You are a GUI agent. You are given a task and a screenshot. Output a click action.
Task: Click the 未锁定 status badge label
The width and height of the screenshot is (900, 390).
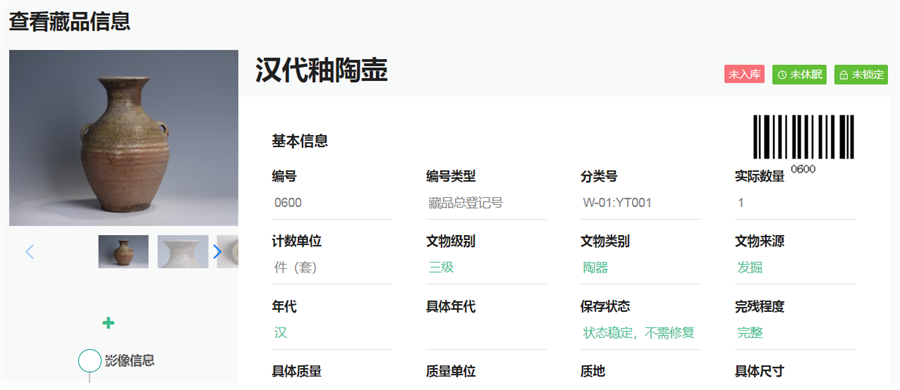pyautogui.click(x=868, y=75)
